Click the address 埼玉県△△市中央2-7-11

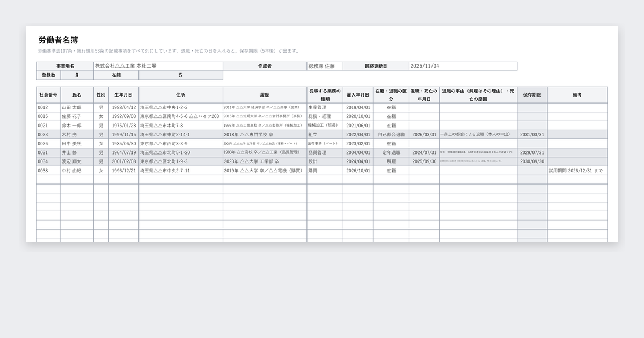point(180,171)
